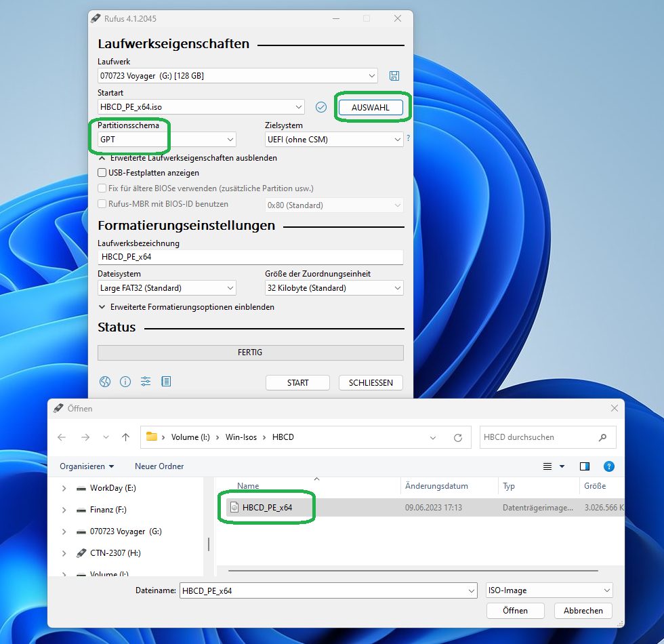Screen dimensions: 664x644
Task: Open the file dialog help icon
Action: [609, 466]
